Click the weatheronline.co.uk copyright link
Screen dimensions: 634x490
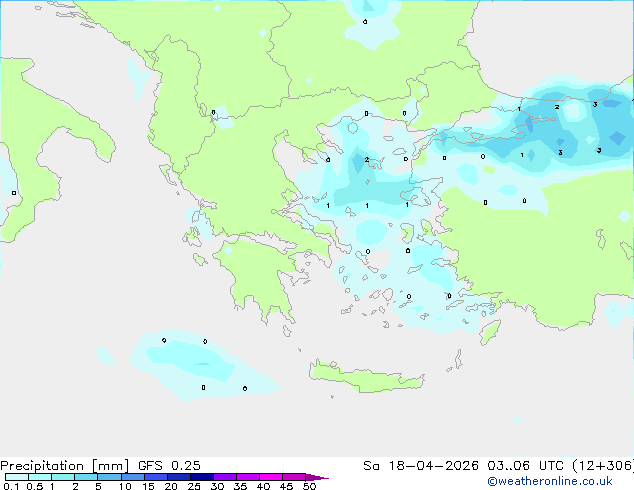[x=549, y=481]
